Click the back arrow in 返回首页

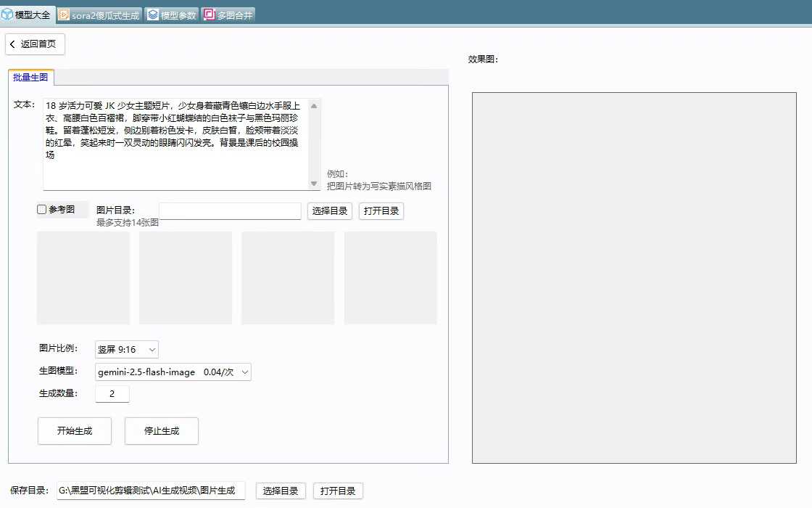click(13, 44)
